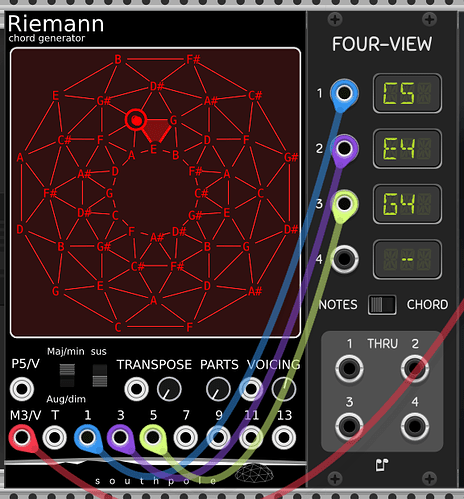Image resolution: width=464 pixels, height=499 pixels.
Task: Click THRU jack 3 on Four-View
Action: coord(349,426)
